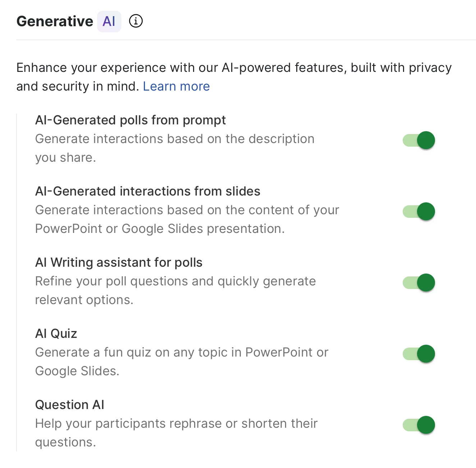
Task: Click the AI-Generated interactions from slides title
Action: [147, 191]
